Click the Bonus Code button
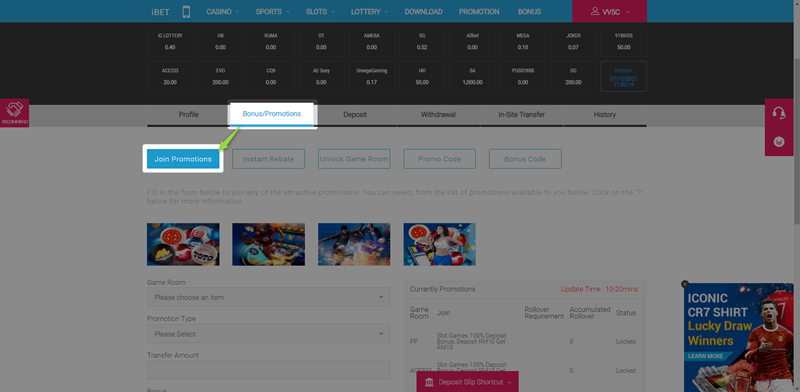 click(x=525, y=159)
